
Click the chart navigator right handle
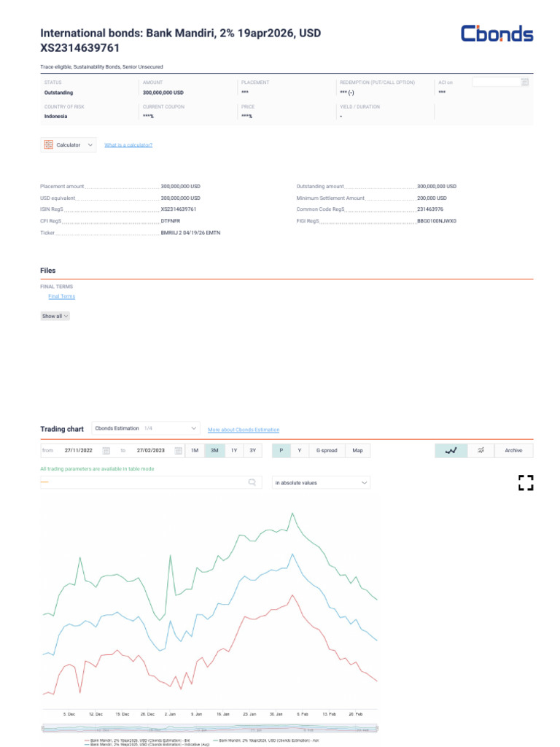tap(377, 729)
